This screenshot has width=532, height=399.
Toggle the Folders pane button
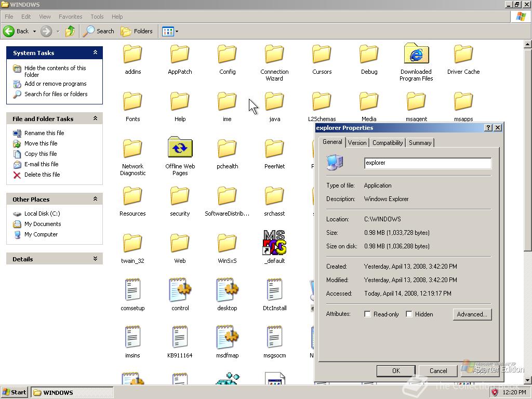pos(137,31)
